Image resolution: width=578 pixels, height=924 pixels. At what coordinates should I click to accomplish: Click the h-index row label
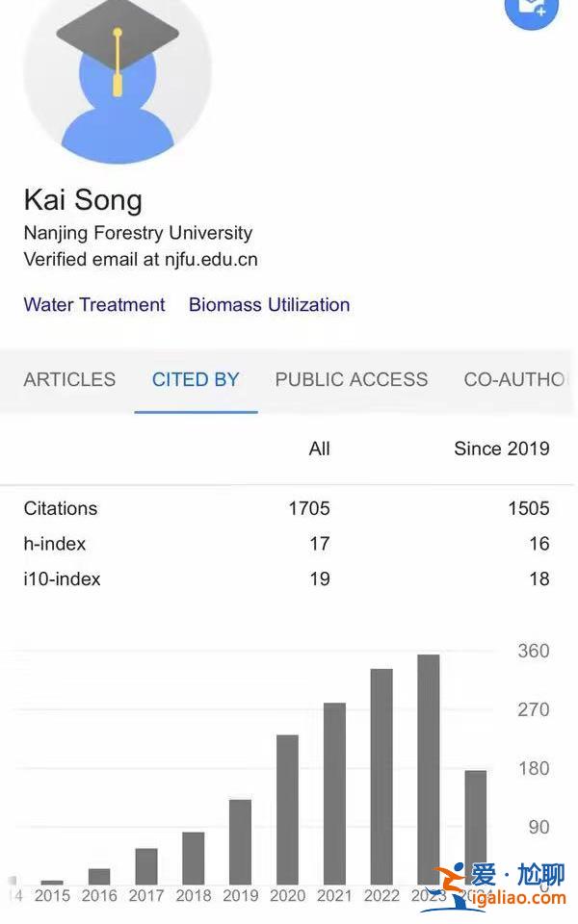pyautogui.click(x=55, y=544)
